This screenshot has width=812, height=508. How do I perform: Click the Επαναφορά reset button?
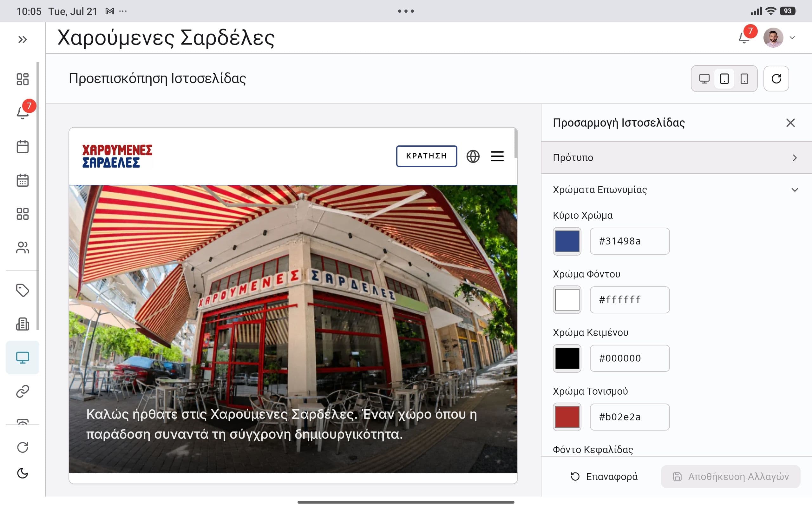tap(604, 477)
